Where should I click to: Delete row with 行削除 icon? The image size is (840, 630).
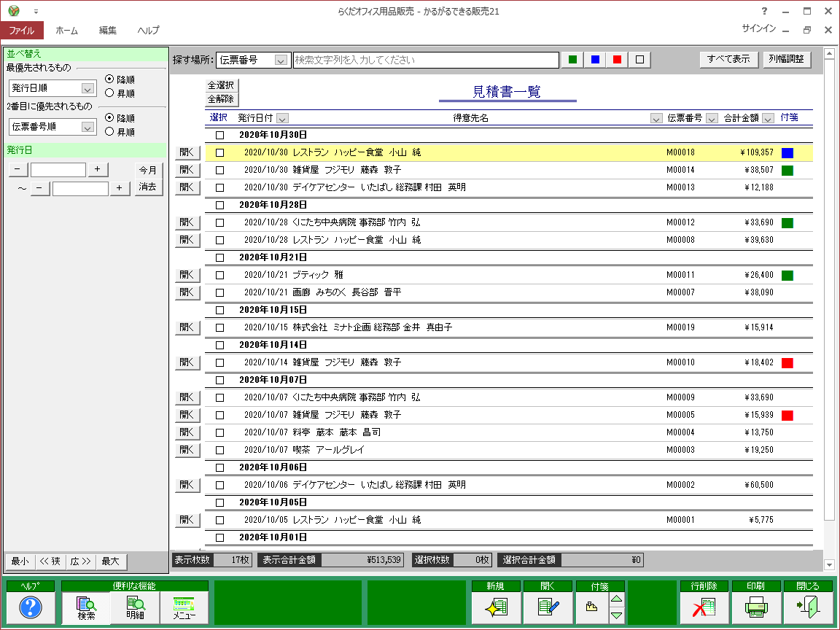(x=704, y=607)
